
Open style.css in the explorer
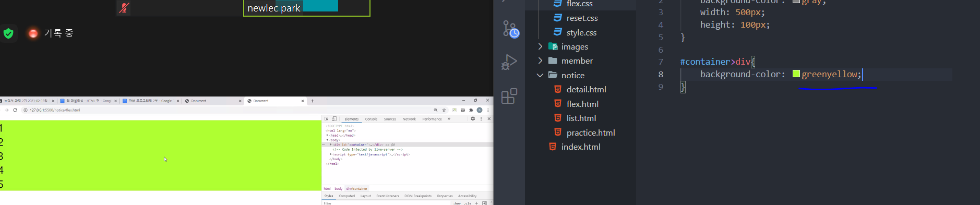coord(581,32)
